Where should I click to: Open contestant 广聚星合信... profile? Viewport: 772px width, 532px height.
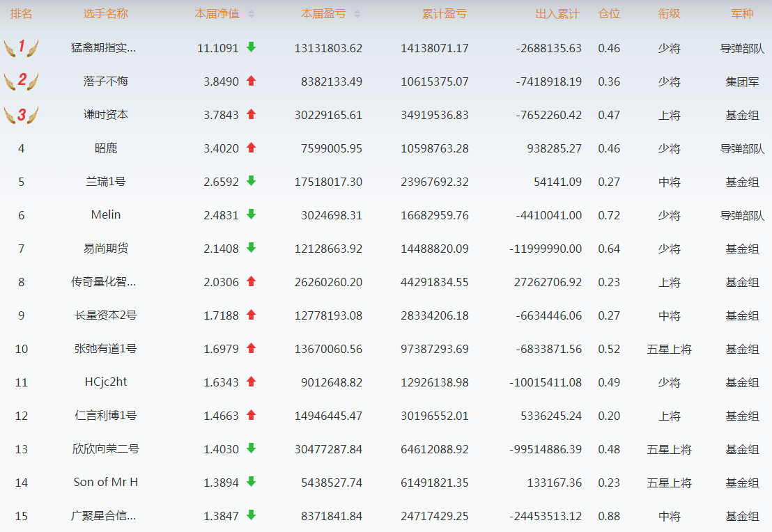[x=103, y=516]
